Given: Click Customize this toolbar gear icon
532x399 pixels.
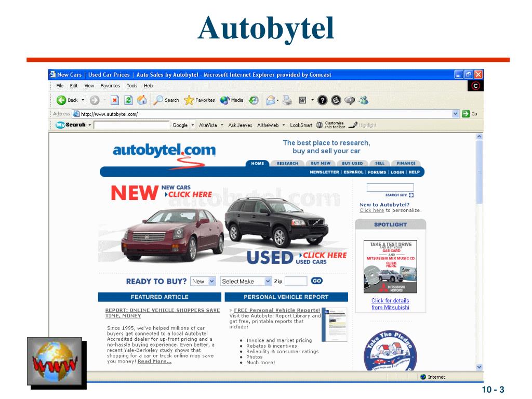Looking at the screenshot, I should click(x=320, y=125).
